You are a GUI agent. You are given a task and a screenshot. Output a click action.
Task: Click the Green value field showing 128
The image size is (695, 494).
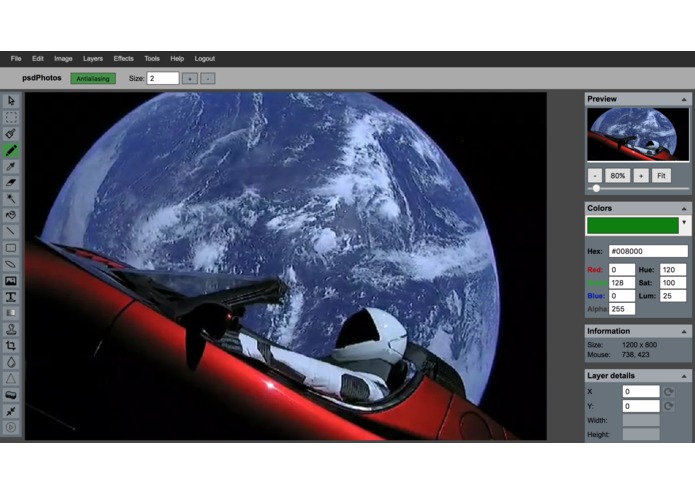622,283
